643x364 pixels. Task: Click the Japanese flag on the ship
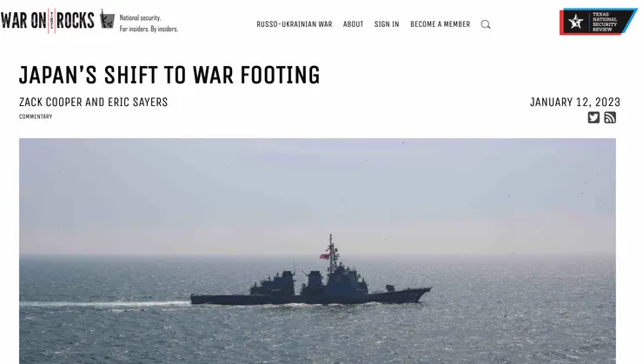pos(324,255)
